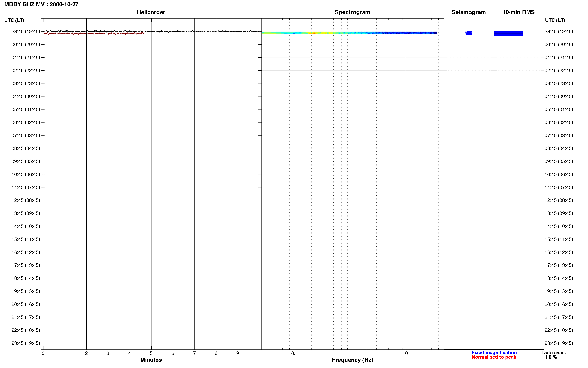Click the 10-min RMS panel heading

[518, 12]
